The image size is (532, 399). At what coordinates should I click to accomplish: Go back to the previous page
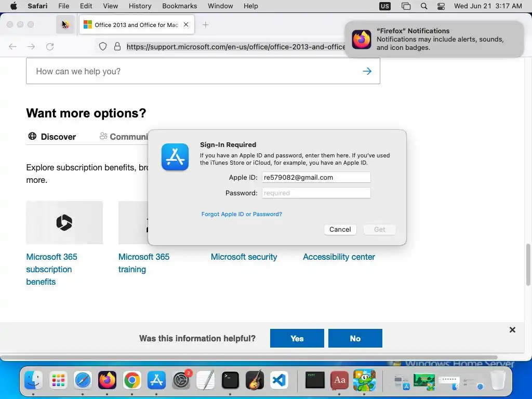[x=12, y=46]
